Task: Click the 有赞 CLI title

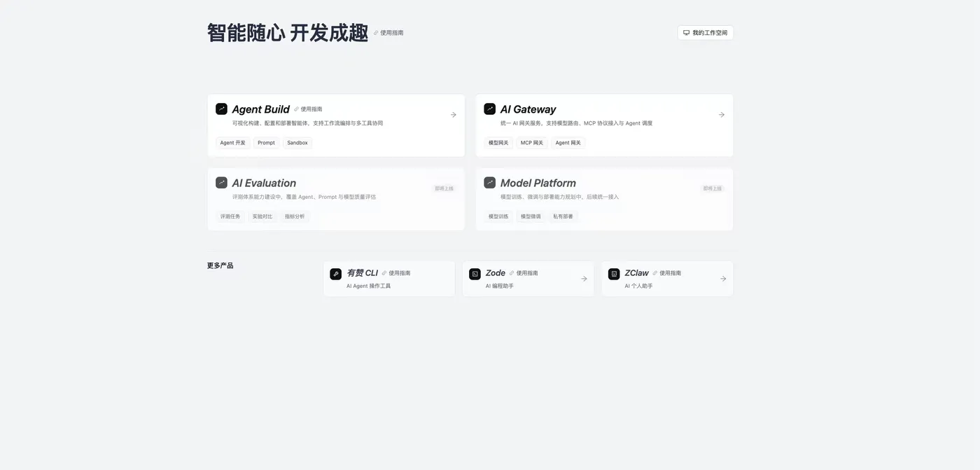Action: 362,273
